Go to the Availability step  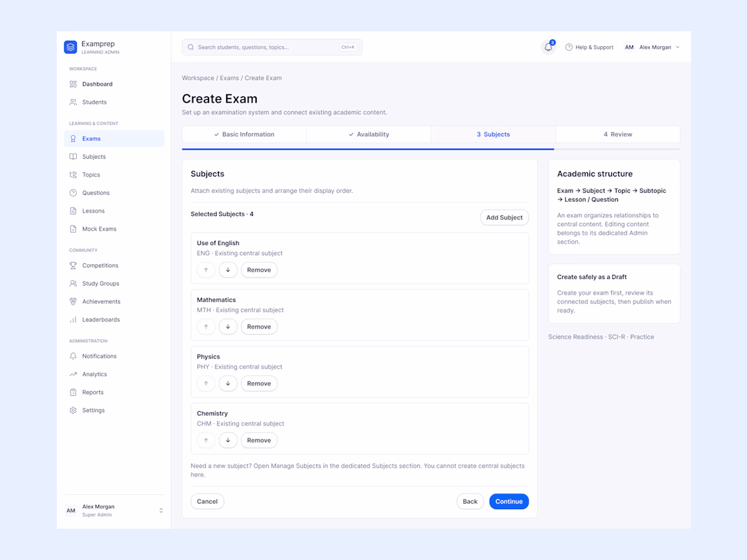[369, 134]
